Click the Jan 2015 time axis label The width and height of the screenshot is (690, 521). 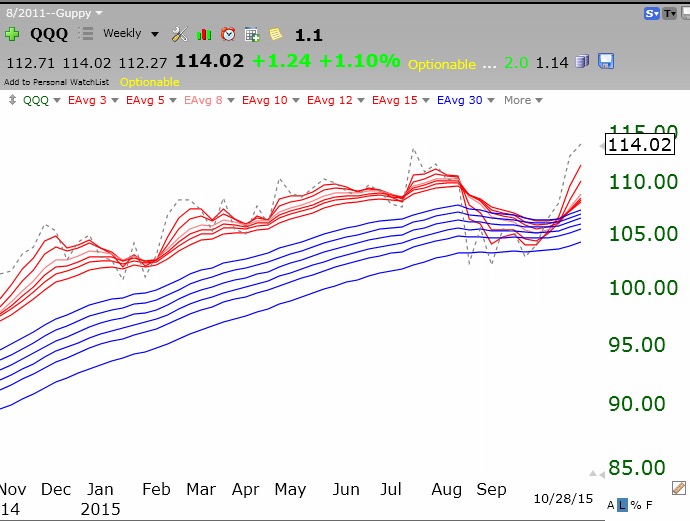(x=100, y=499)
